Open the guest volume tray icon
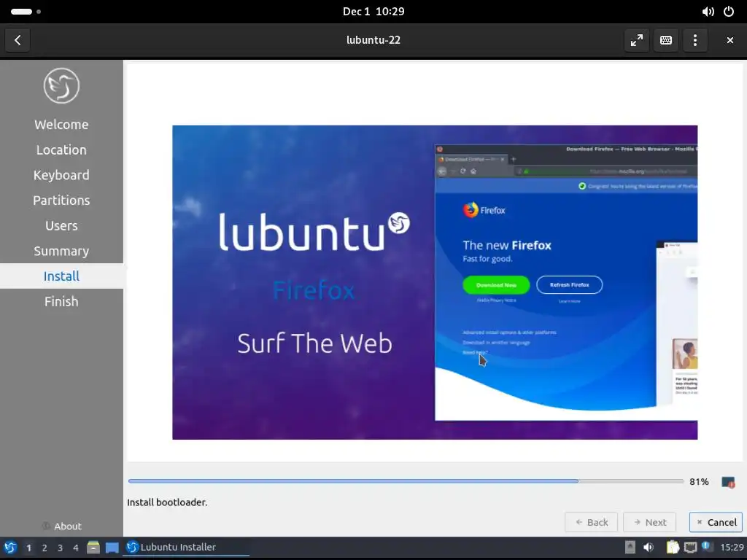 [649, 548]
